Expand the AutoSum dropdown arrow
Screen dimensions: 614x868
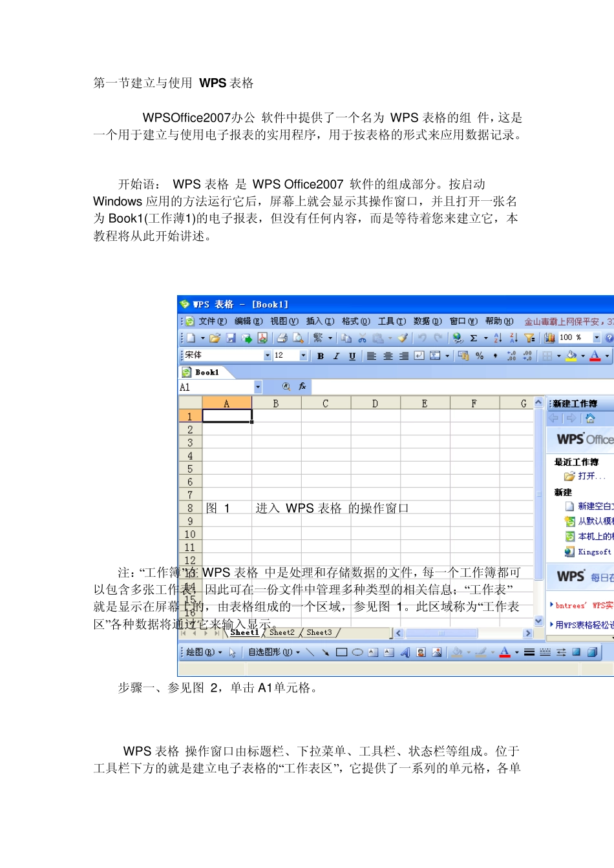click(486, 338)
